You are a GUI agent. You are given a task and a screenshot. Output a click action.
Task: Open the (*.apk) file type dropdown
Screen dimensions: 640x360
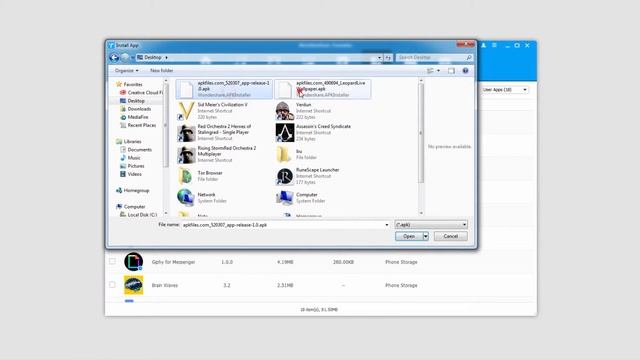pos(431,225)
